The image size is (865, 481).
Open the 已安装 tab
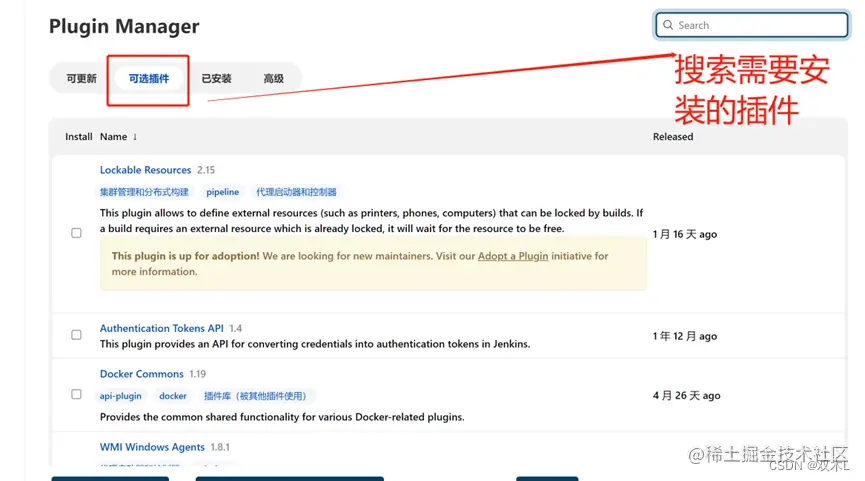[216, 79]
